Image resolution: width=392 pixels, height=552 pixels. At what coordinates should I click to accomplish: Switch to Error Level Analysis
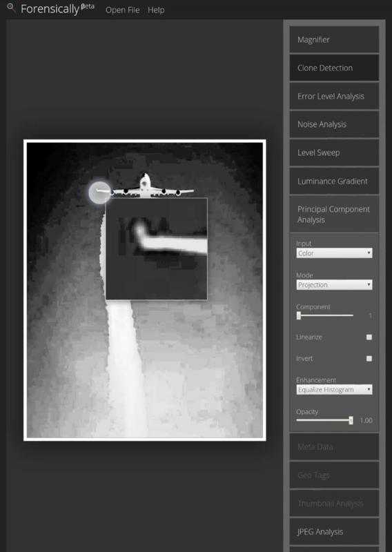(334, 96)
